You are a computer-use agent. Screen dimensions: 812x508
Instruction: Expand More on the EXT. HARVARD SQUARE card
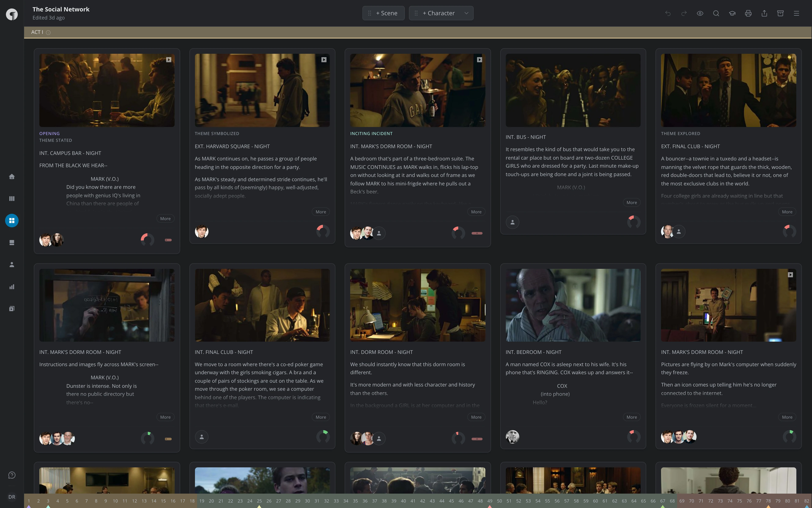[321, 212]
